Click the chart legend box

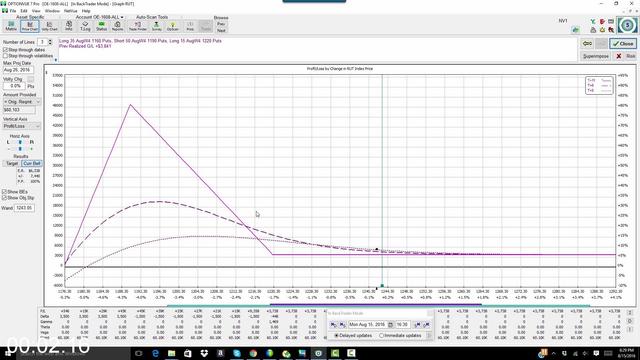tap(599, 85)
